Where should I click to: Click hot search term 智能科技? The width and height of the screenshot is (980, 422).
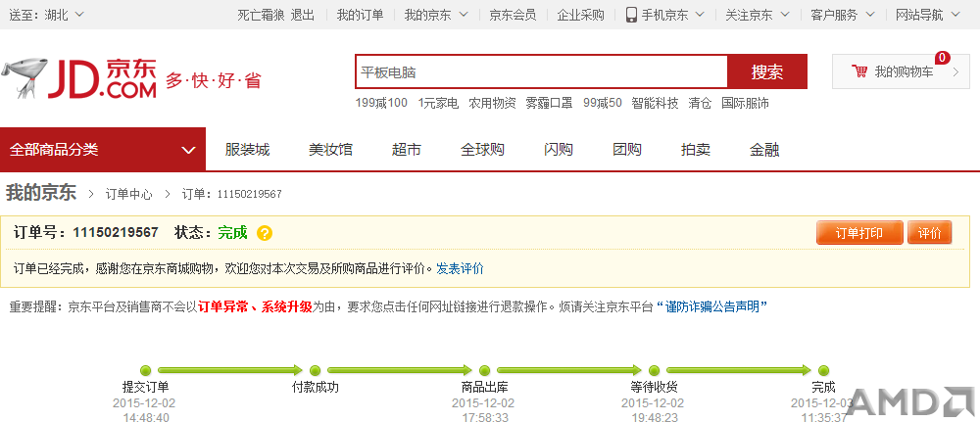655,103
